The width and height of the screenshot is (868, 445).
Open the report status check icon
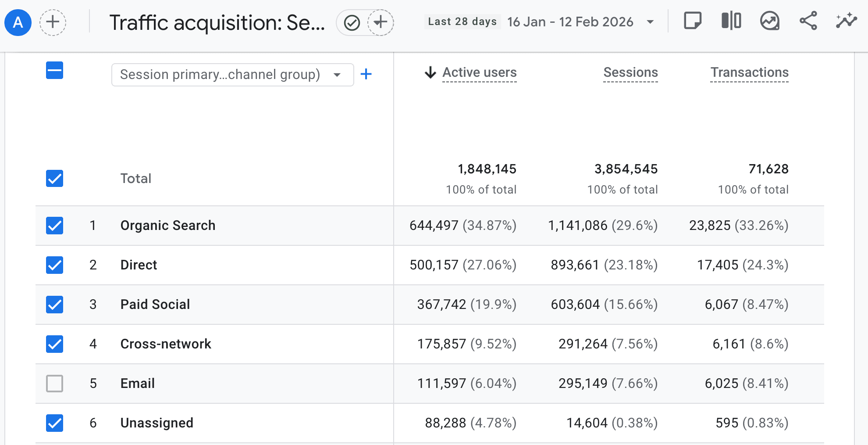[x=352, y=22]
